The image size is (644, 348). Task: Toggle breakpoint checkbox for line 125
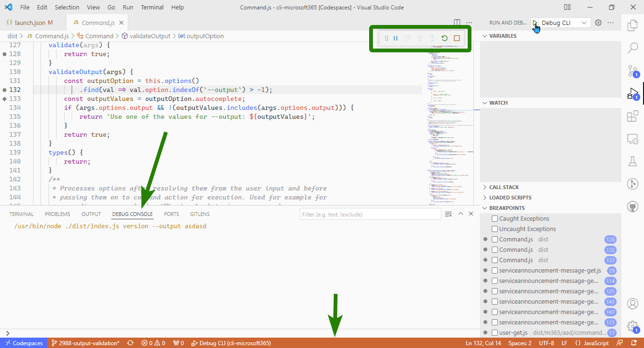click(x=495, y=291)
